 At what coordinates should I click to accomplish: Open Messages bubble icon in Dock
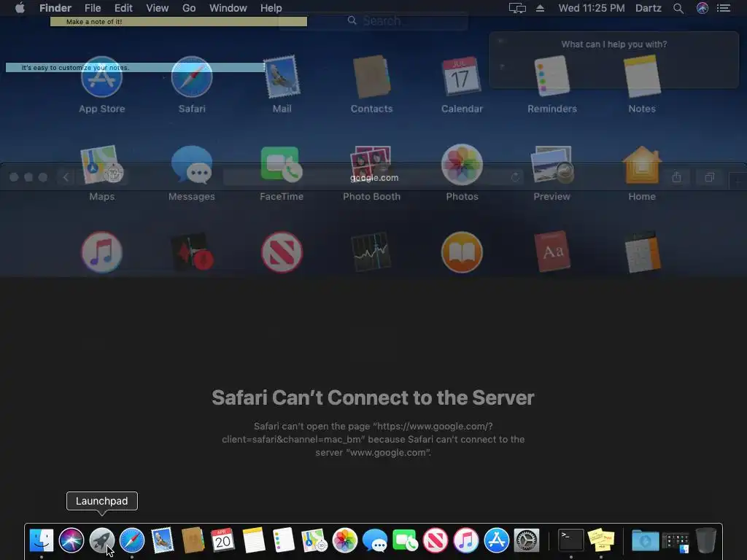[375, 540]
